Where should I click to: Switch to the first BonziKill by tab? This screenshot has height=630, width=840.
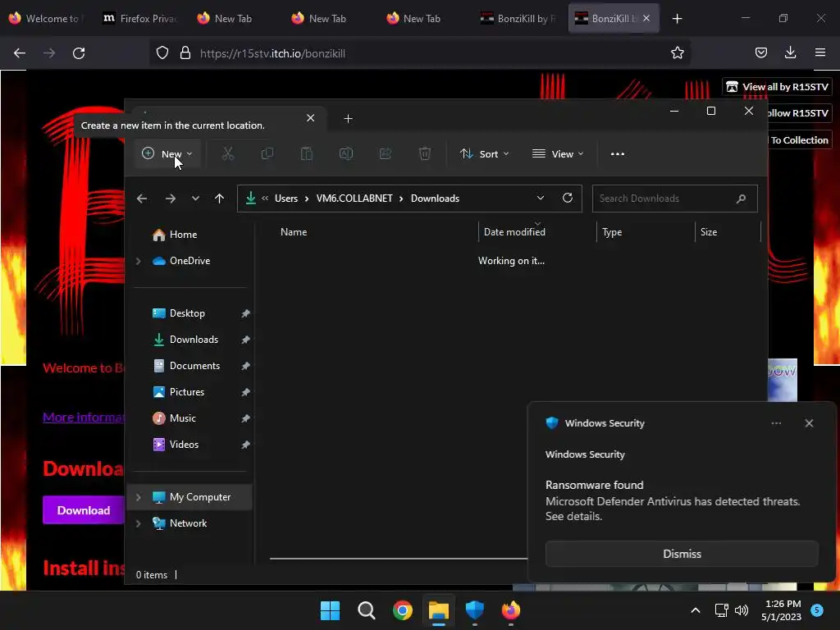coord(518,19)
